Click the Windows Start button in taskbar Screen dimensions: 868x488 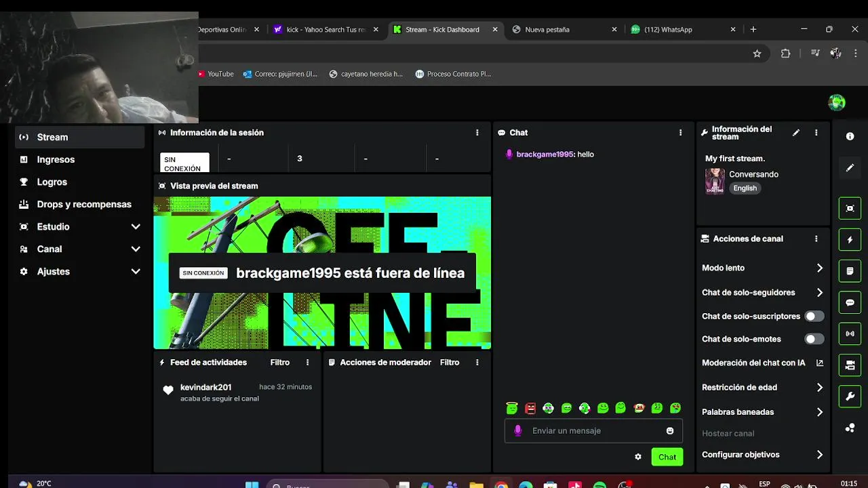252,484
